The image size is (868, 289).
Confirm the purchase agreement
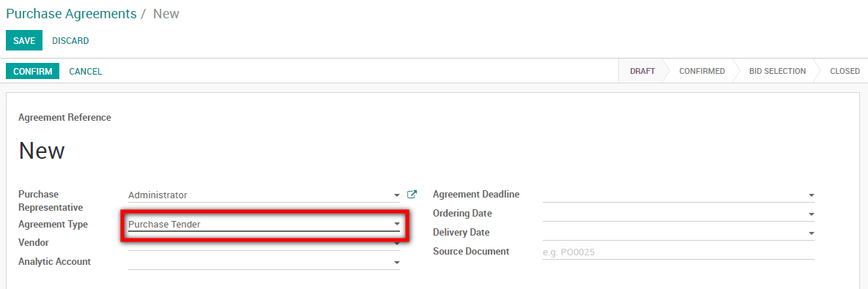pos(33,71)
